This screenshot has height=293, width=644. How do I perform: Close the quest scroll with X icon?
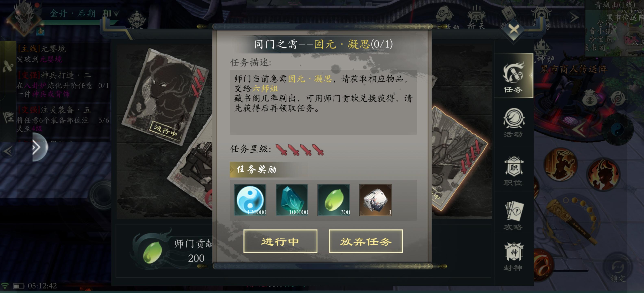point(513,30)
